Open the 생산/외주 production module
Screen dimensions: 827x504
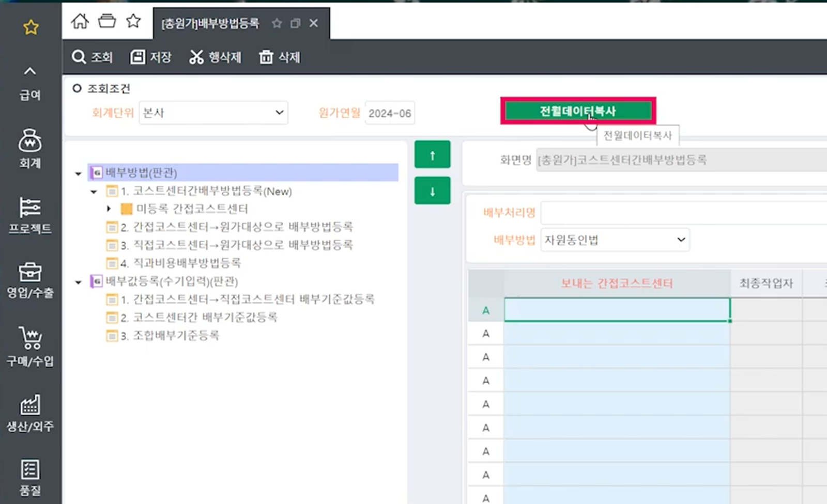pos(30,413)
